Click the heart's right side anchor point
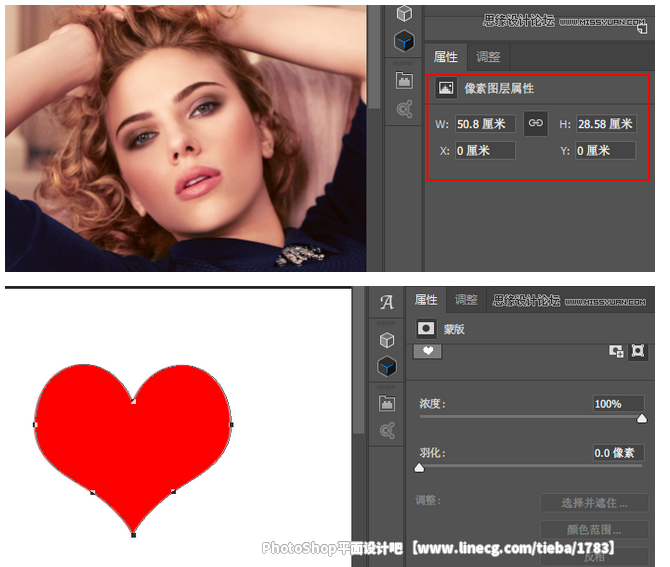This screenshot has height=567, width=670. (x=232, y=424)
